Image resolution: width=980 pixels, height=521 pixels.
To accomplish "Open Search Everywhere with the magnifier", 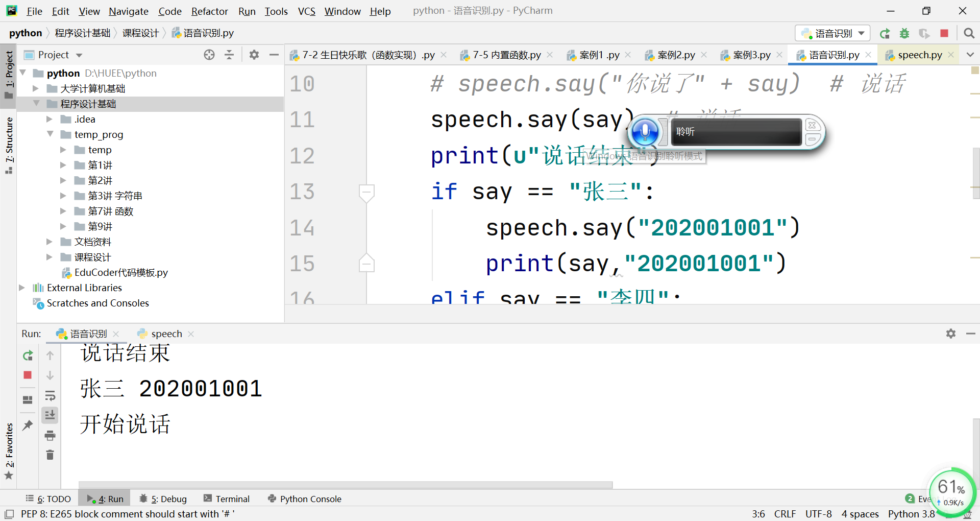I will (969, 33).
